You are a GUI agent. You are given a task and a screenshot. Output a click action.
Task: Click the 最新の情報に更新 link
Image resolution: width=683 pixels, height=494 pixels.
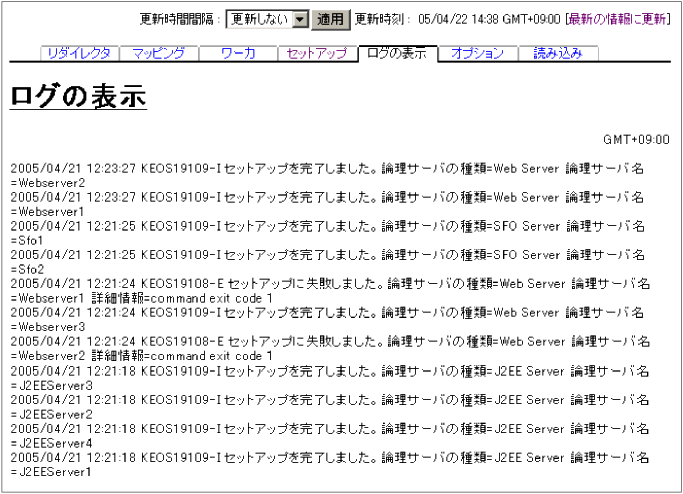(x=617, y=19)
